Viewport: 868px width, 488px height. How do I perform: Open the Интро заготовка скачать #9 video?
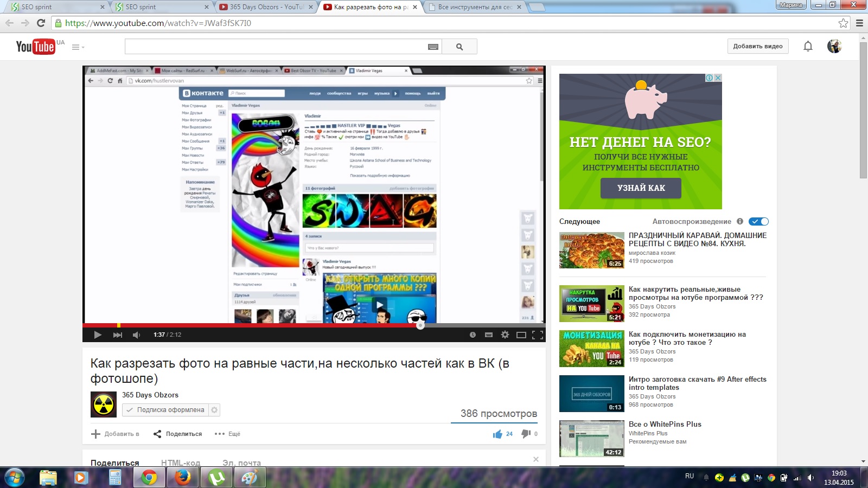[698, 383]
